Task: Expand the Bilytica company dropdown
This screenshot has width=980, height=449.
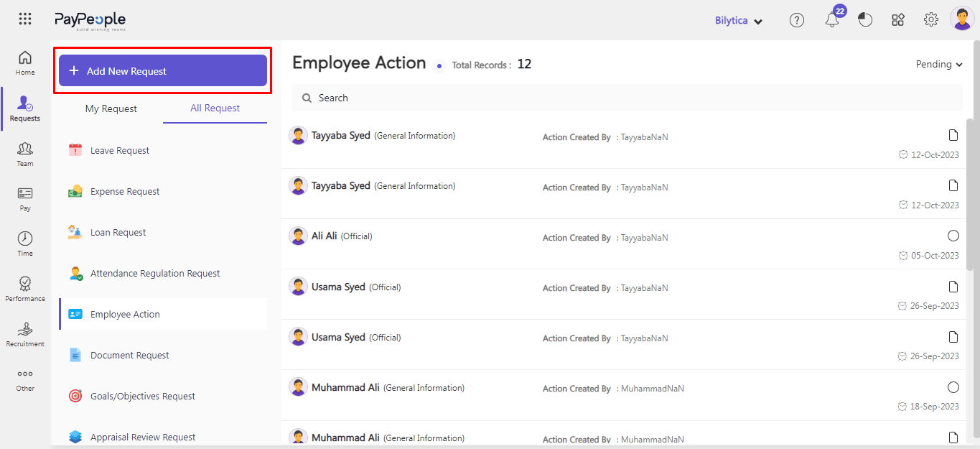Action: coord(738,21)
